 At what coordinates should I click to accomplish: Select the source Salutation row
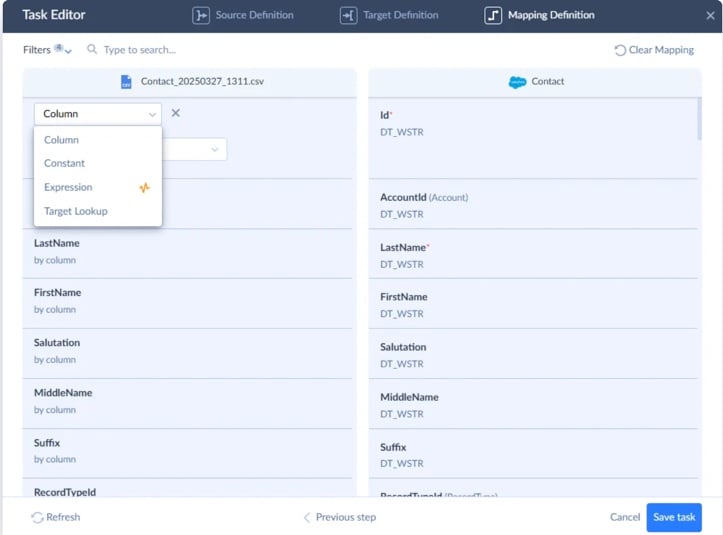187,353
